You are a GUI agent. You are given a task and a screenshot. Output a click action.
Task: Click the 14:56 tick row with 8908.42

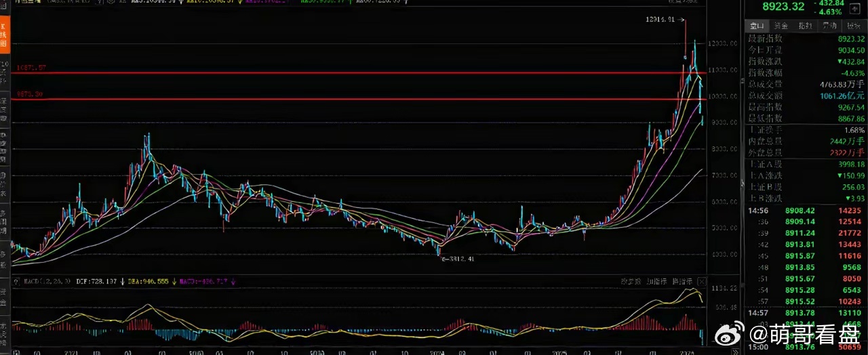pos(806,211)
